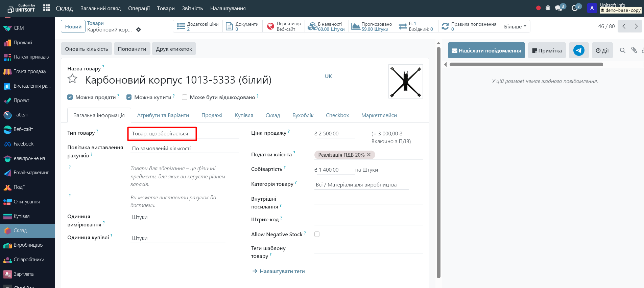Click the paperclip attachments icon

coord(634,50)
